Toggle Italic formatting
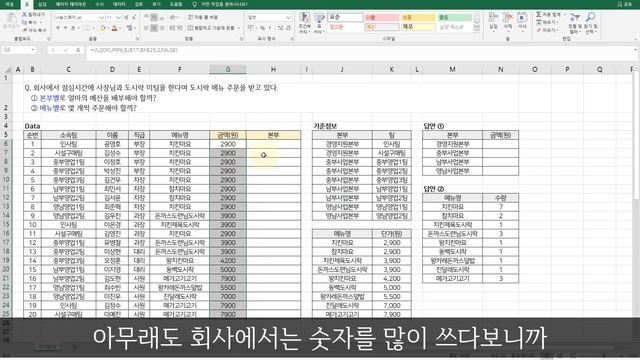640x360 pixels. pyautogui.click(x=65, y=28)
